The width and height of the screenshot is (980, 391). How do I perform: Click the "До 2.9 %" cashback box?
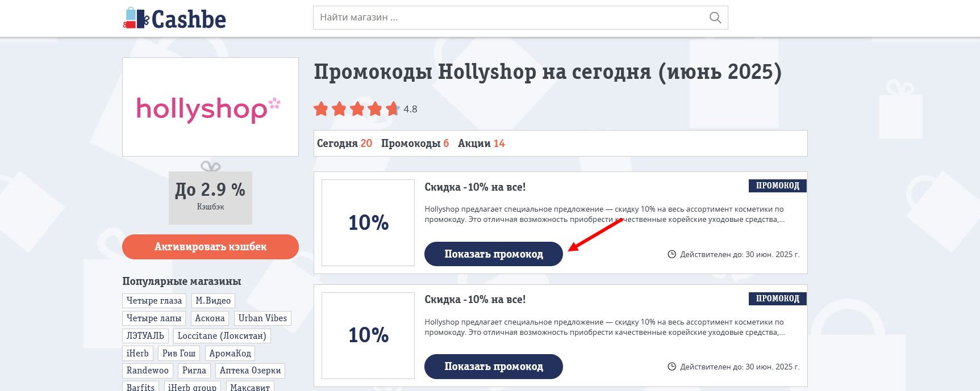pos(210,197)
